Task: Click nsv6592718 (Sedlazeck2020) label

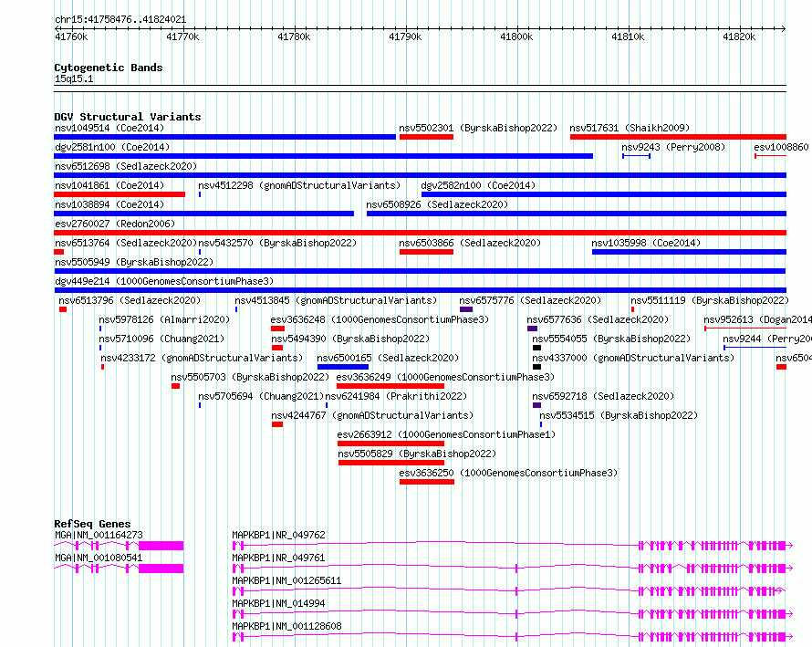Action: 603,396
